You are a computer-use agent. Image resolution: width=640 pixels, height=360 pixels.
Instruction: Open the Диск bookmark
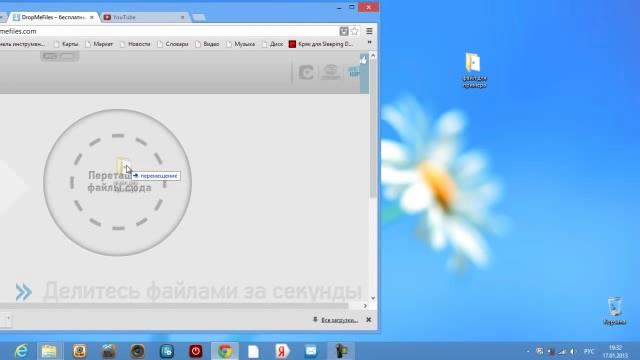tap(273, 44)
